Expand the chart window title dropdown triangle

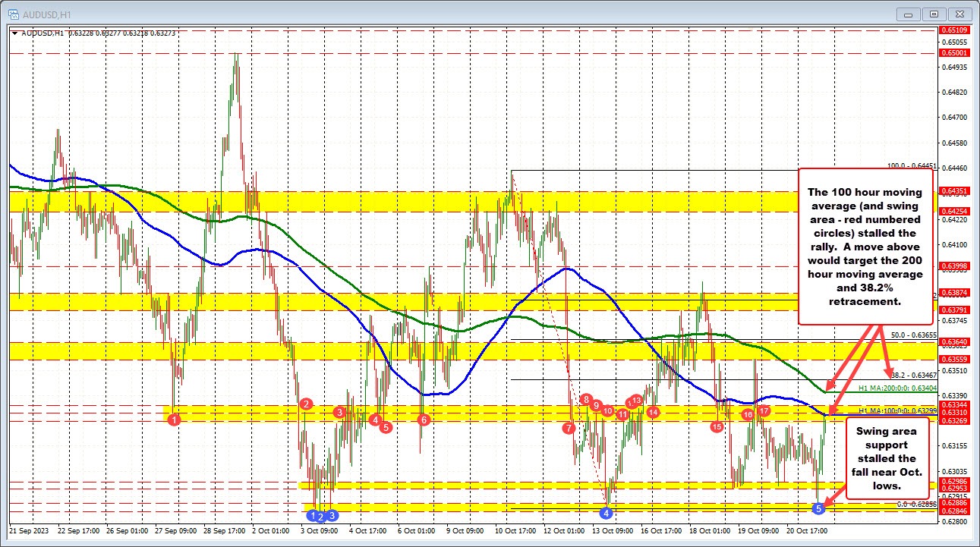(14, 33)
